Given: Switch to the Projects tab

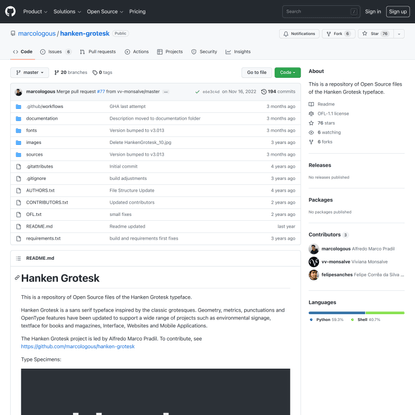Looking at the screenshot, I should point(170,52).
